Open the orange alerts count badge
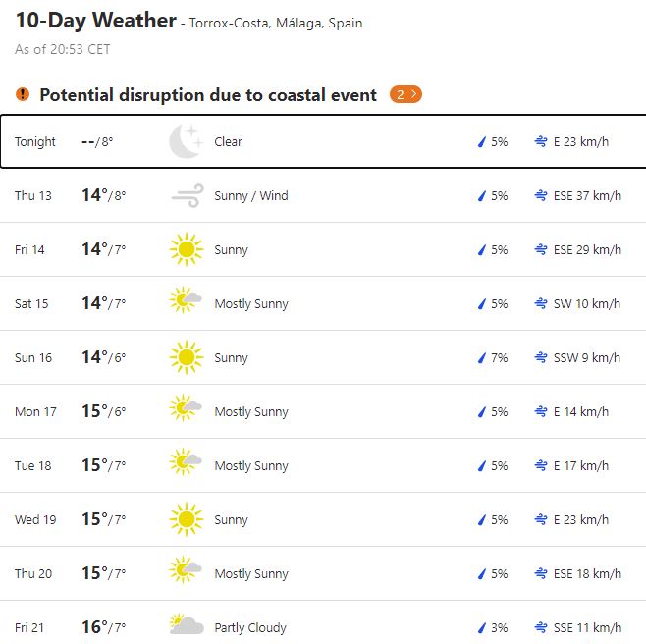The image size is (646, 644). [x=405, y=94]
